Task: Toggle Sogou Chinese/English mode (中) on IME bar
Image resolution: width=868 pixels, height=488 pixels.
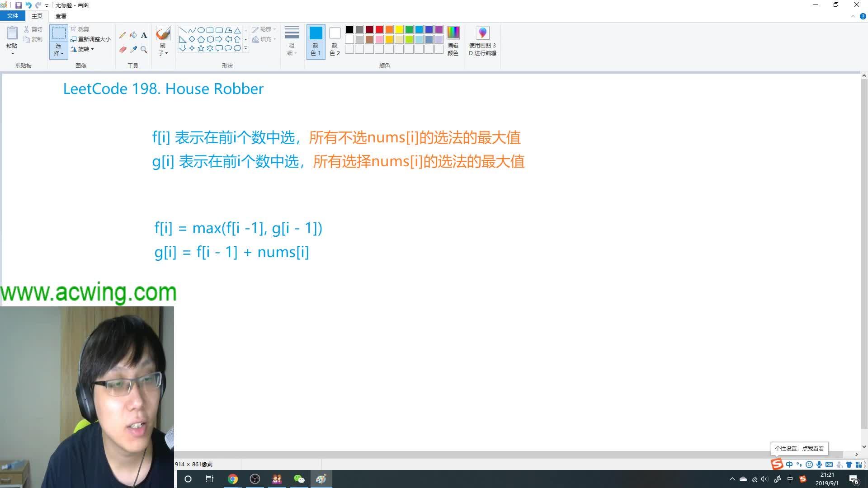Action: pyautogui.click(x=789, y=465)
